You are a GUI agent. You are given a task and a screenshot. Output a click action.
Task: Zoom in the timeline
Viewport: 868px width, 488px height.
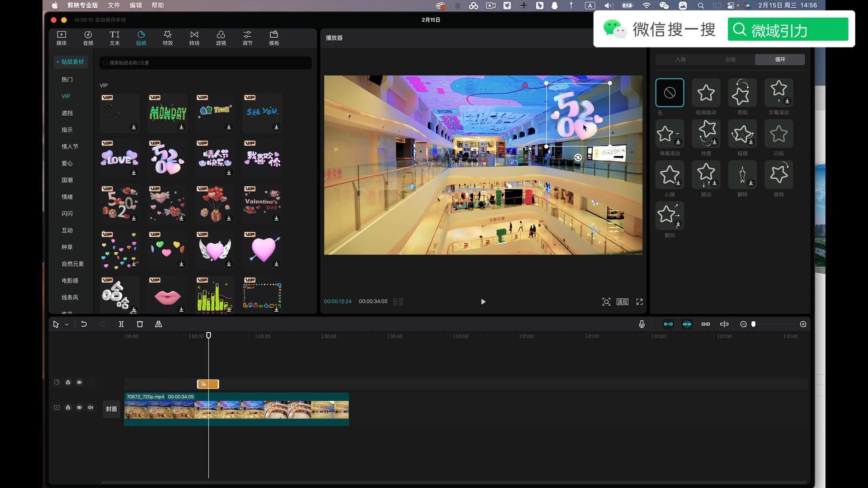coord(803,324)
